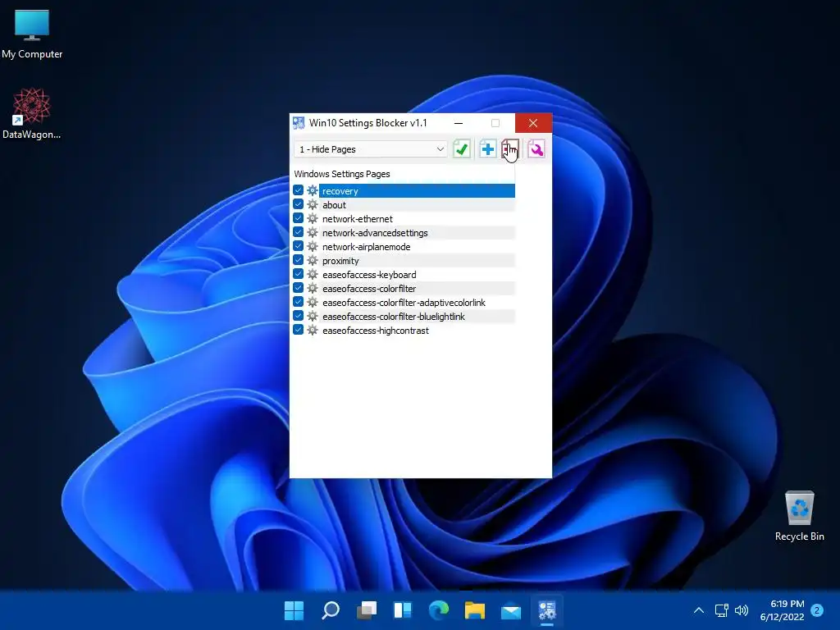
Task: Open taskbar Search magnifier
Action: [330, 610]
